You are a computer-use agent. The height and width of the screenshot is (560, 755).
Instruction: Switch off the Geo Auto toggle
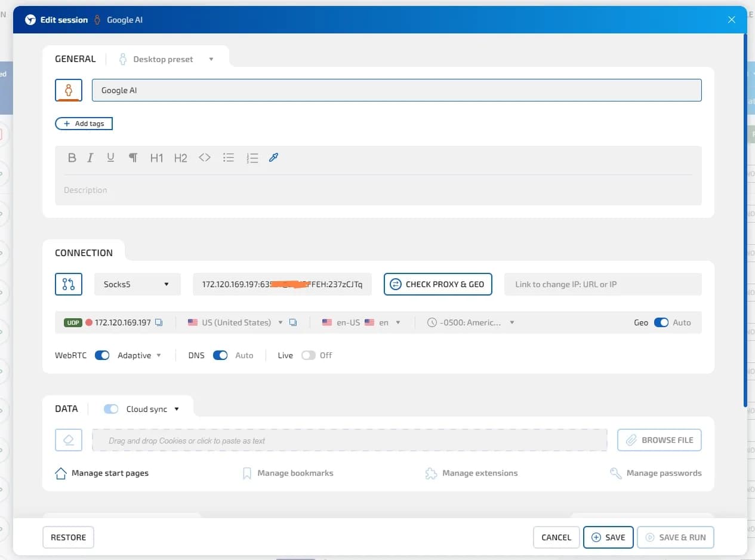661,322
